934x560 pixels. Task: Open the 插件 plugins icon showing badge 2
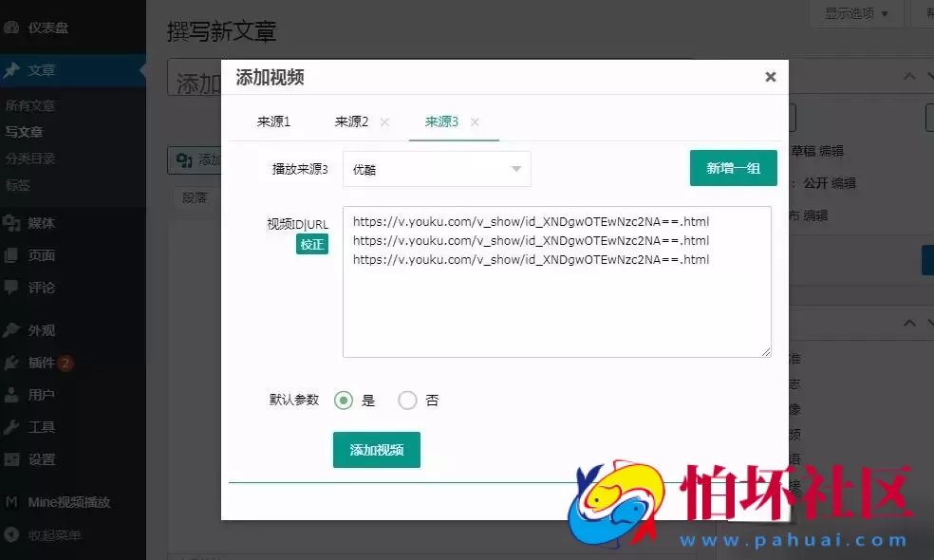13,362
